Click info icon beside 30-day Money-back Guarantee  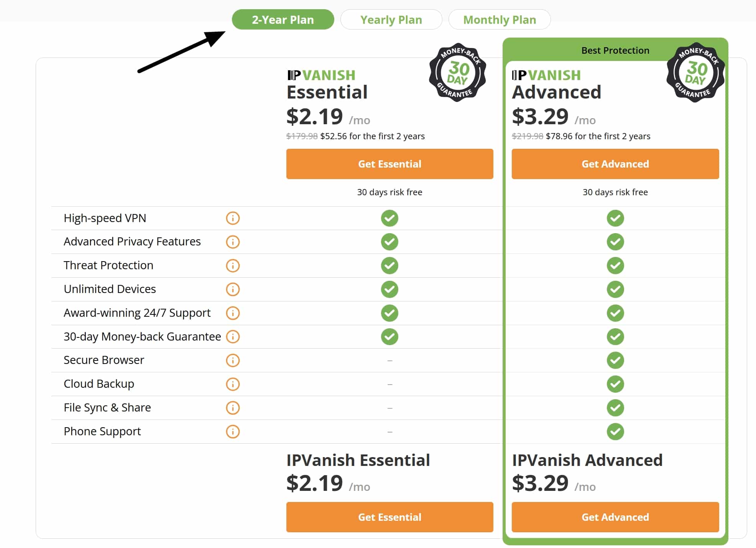(x=233, y=337)
